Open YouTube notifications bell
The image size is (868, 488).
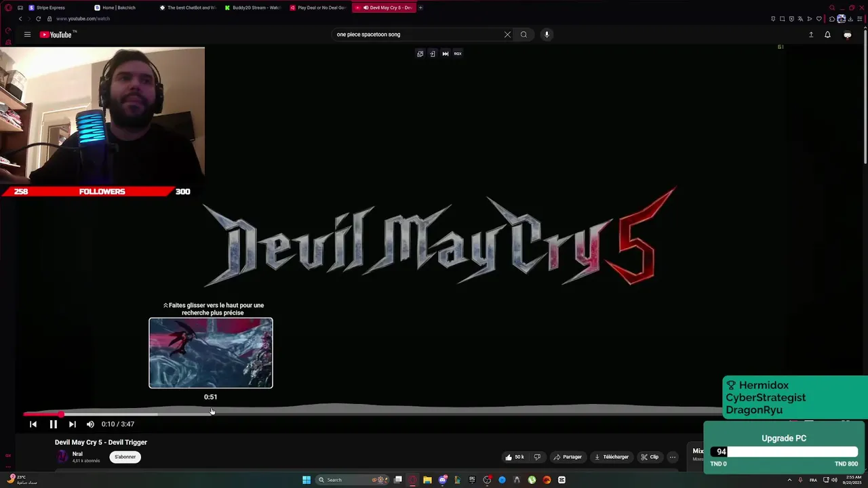pos(827,35)
